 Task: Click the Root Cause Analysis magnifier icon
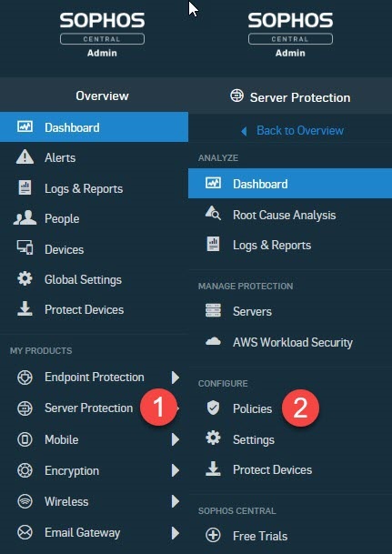click(x=214, y=214)
